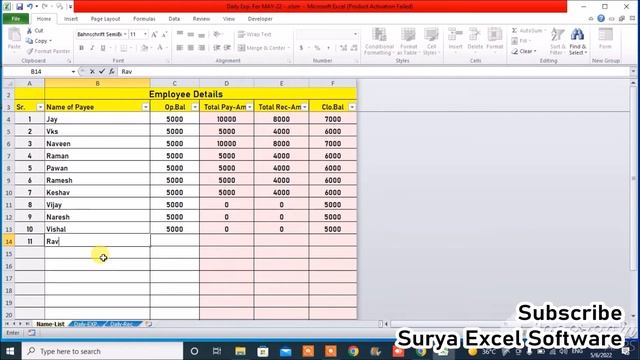The image size is (640, 360).
Task: Toggle right text alignment
Action: [x=202, y=48]
